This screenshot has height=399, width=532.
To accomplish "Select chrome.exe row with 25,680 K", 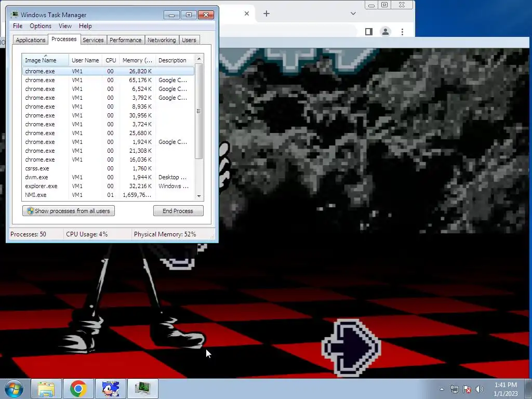I will 108,133.
